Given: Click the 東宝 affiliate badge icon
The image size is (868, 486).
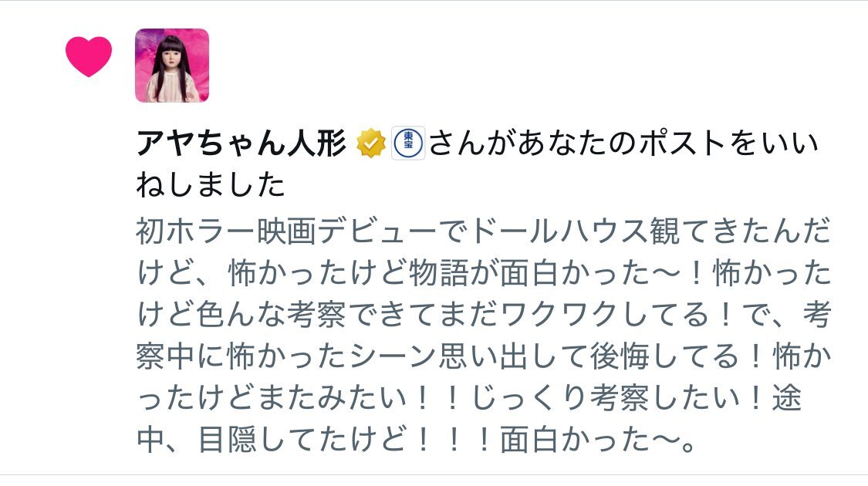Looking at the screenshot, I should coord(408,143).
